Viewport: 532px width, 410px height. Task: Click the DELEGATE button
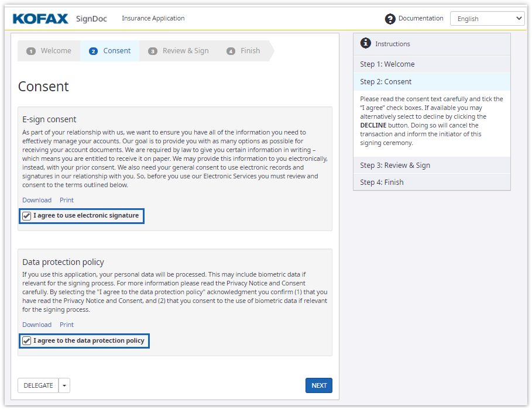coord(38,385)
